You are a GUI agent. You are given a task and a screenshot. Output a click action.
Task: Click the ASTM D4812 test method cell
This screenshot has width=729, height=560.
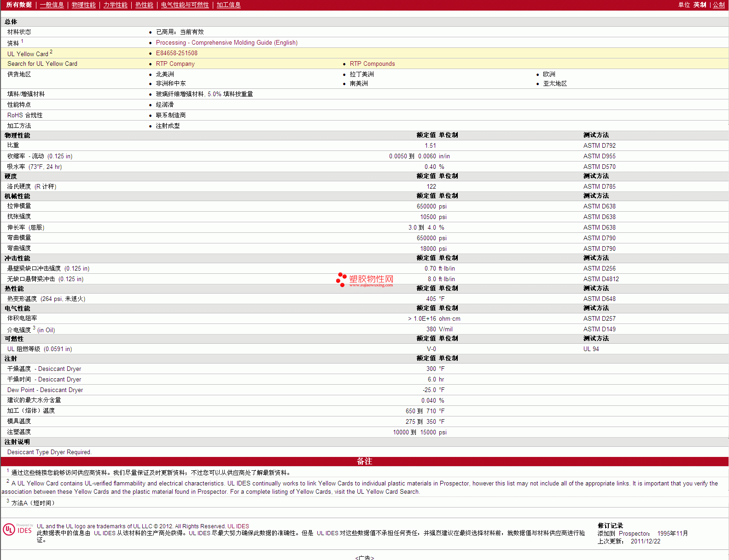[601, 279]
